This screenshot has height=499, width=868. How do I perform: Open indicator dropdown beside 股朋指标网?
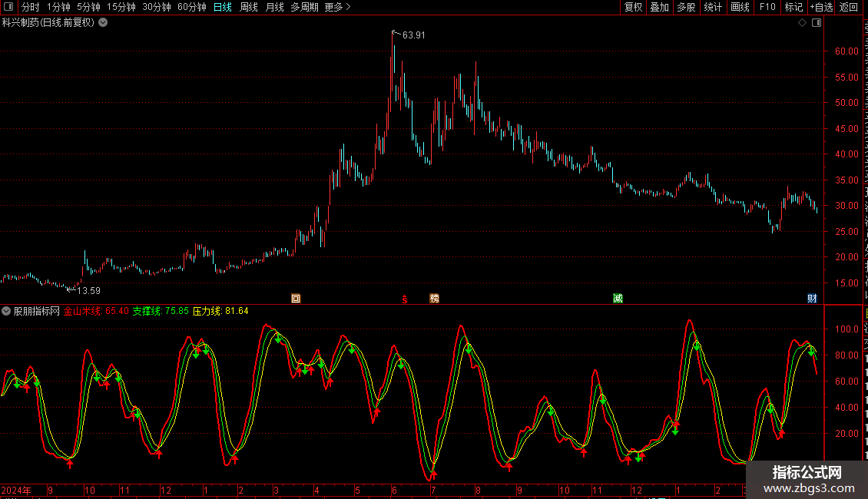point(6,311)
